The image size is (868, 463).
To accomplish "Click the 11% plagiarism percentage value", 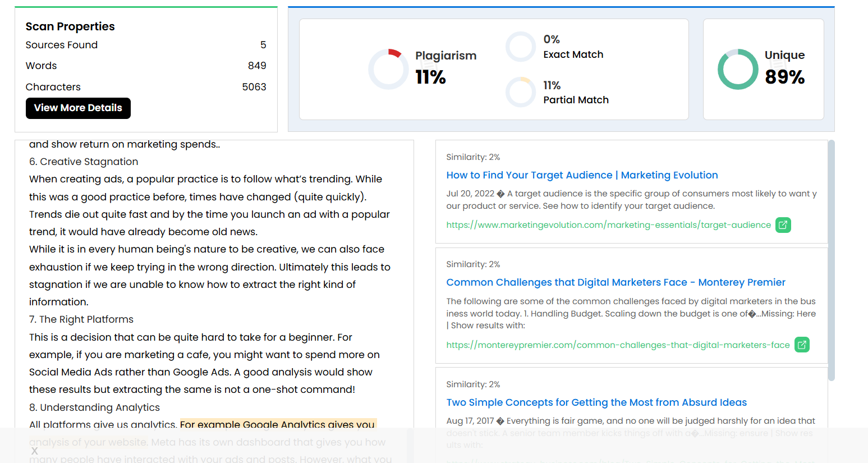I will point(430,77).
